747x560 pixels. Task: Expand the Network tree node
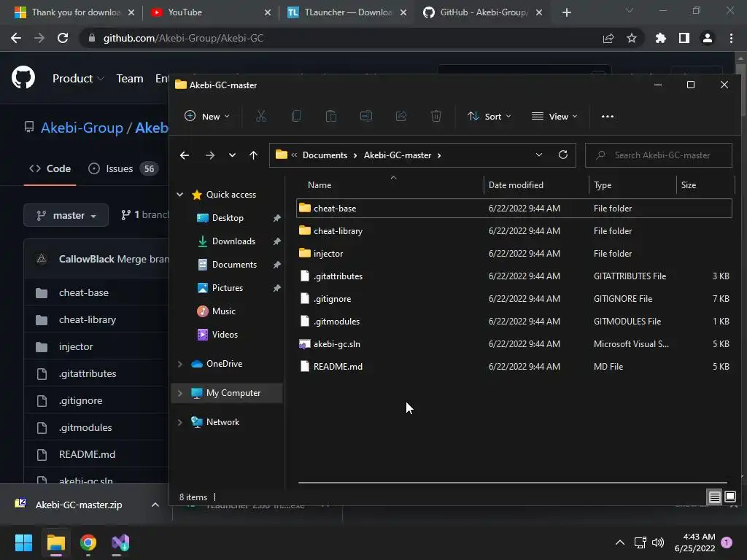pos(179,422)
